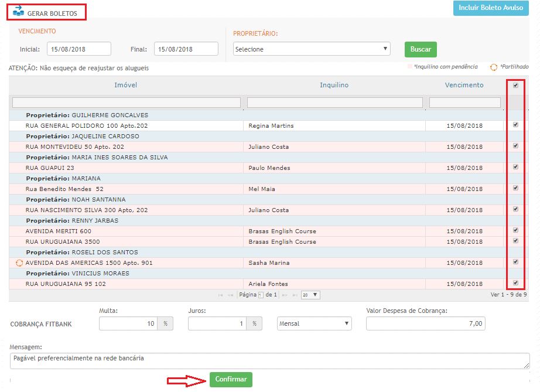Uncheck the Regina Martins row checkbox
The height and width of the screenshot is (392, 540).
(515, 125)
